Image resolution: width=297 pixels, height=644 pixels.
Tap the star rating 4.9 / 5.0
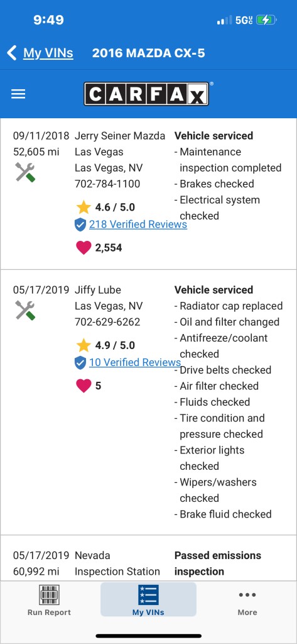point(106,345)
